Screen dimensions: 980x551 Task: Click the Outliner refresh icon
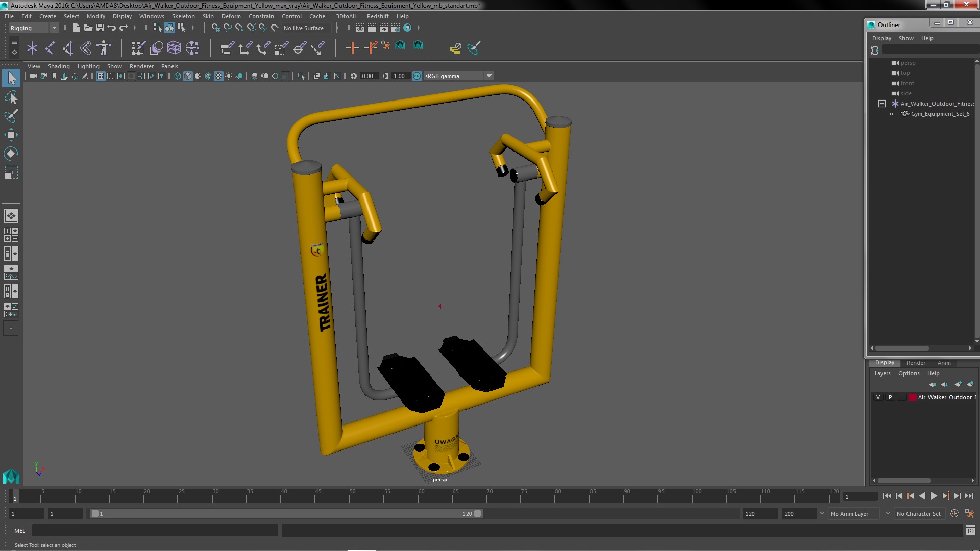point(875,50)
